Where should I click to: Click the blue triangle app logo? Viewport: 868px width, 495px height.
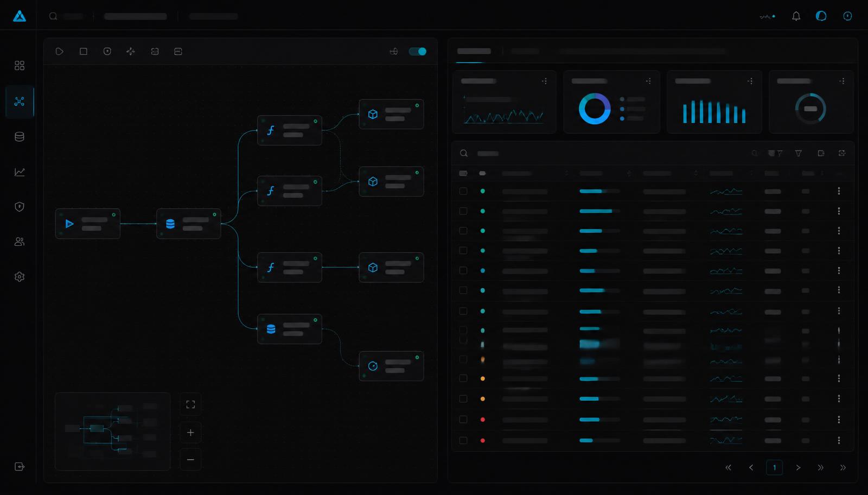pyautogui.click(x=20, y=16)
